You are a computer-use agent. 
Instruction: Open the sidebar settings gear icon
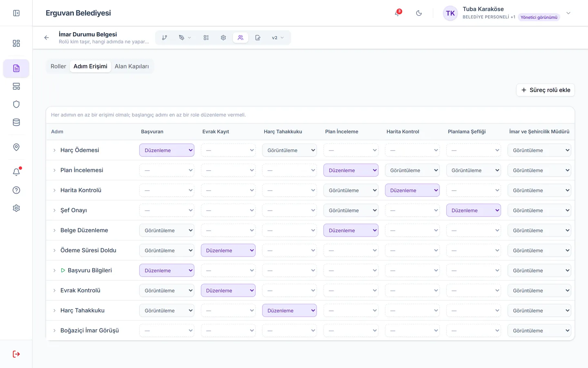pyautogui.click(x=16, y=208)
